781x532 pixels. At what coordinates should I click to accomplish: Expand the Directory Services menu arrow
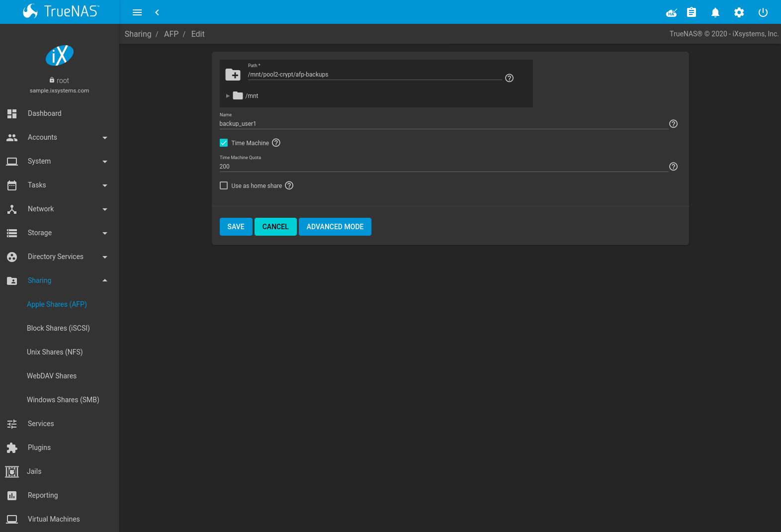click(x=105, y=257)
